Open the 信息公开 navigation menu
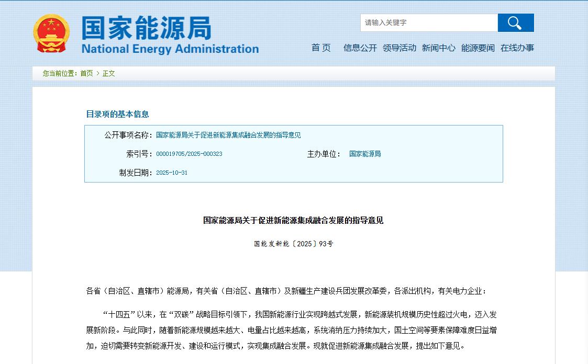588x364 pixels. [x=360, y=48]
